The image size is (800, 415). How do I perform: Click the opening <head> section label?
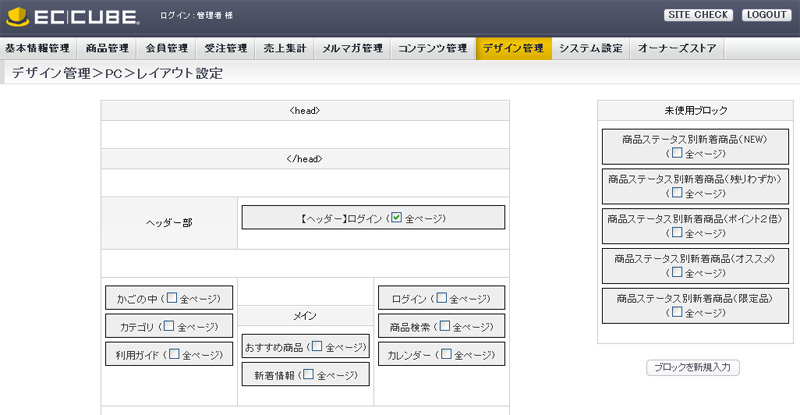click(305, 110)
